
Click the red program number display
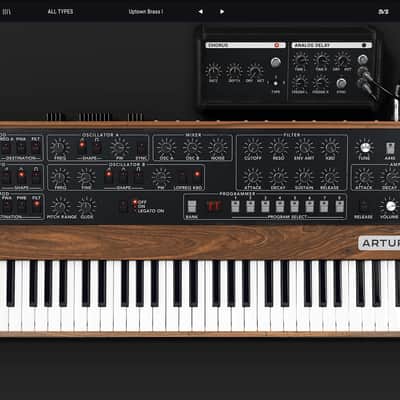tap(214, 206)
